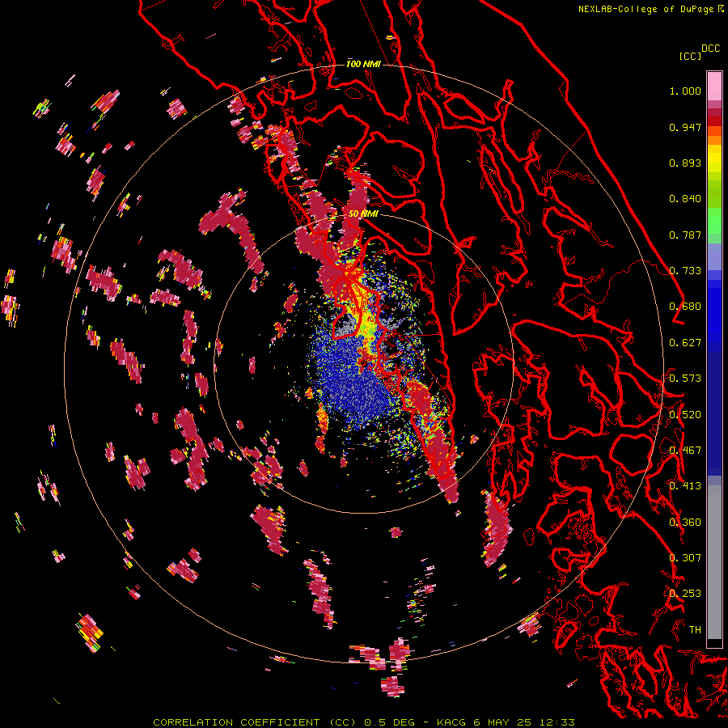
Task: Click the 0.467 color scale value
Action: pos(685,451)
